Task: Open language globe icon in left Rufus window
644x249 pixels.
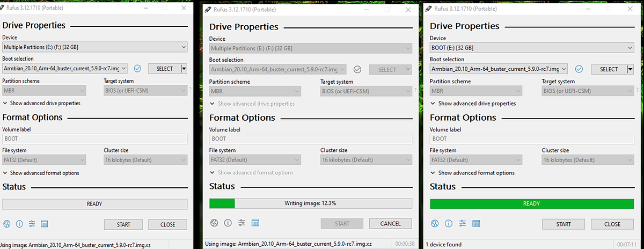Action: pos(7,224)
